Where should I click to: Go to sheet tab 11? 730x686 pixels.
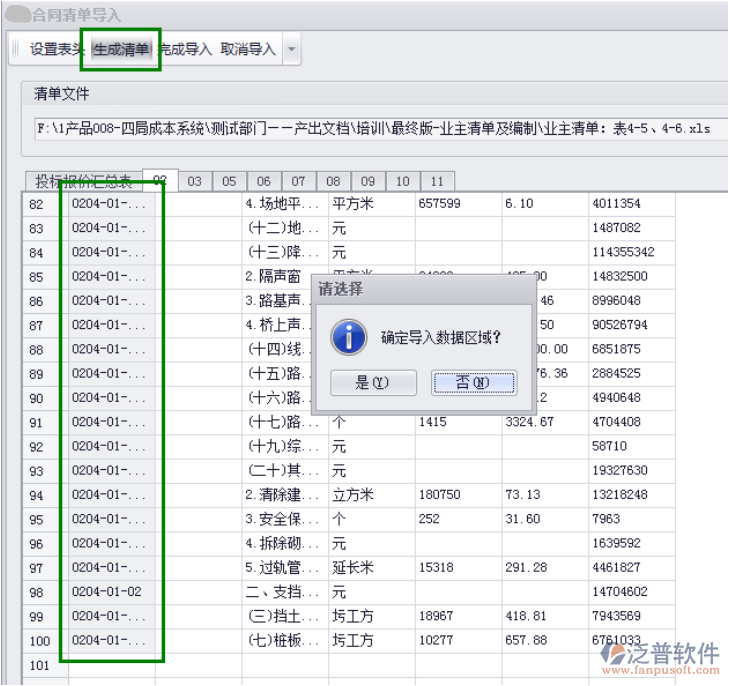[437, 181]
